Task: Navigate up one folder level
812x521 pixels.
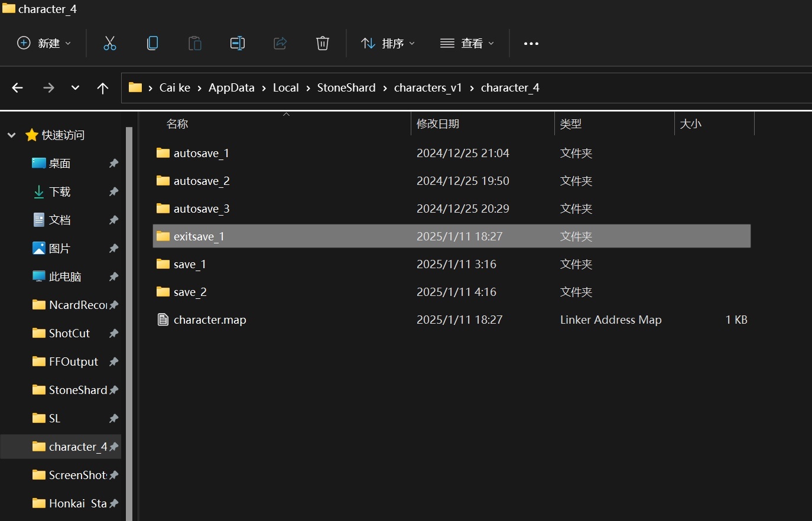Action: 103,88
